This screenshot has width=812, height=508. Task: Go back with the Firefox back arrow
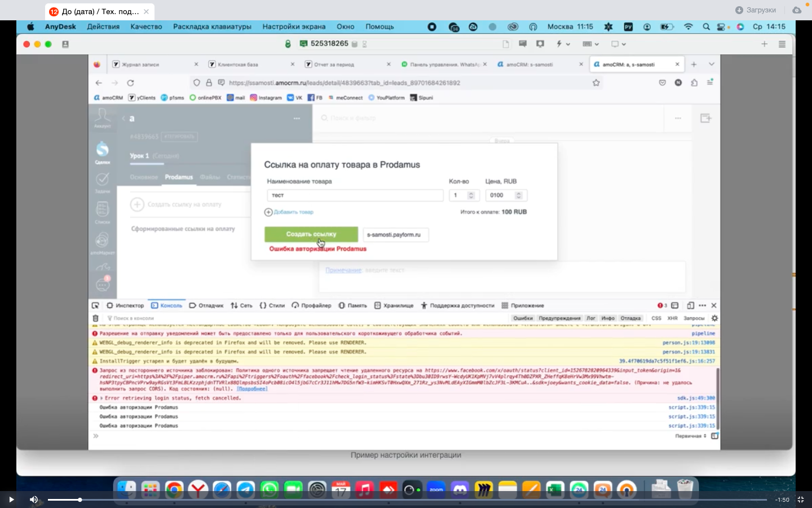pos(99,83)
